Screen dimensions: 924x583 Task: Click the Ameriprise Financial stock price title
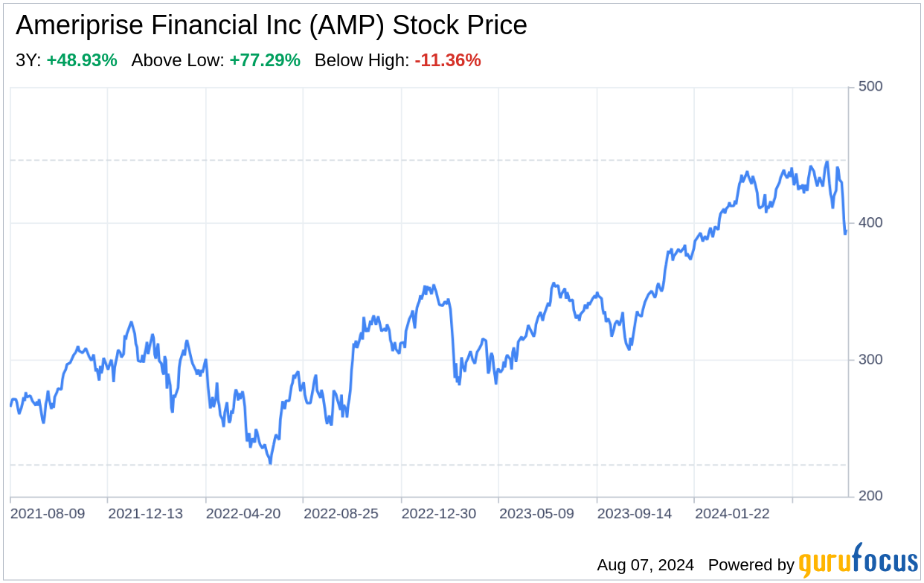(272, 26)
